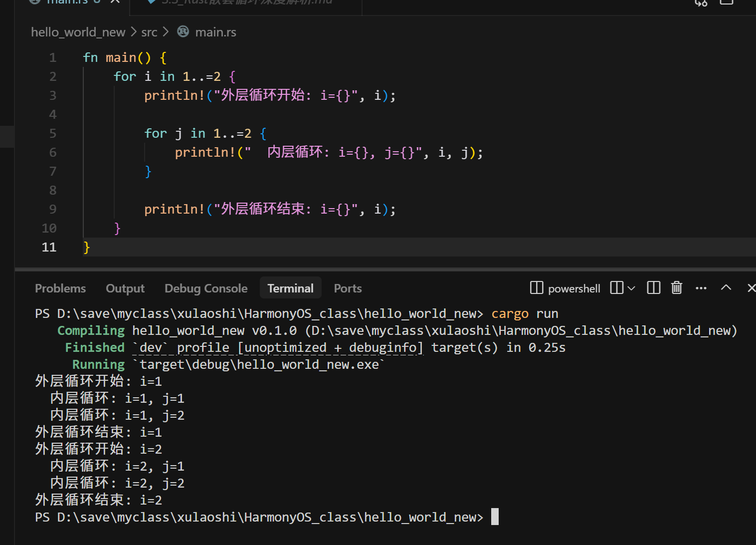Screen dimensions: 756x545
Task: Click line number 4 in the gutter
Action: [x=53, y=115]
